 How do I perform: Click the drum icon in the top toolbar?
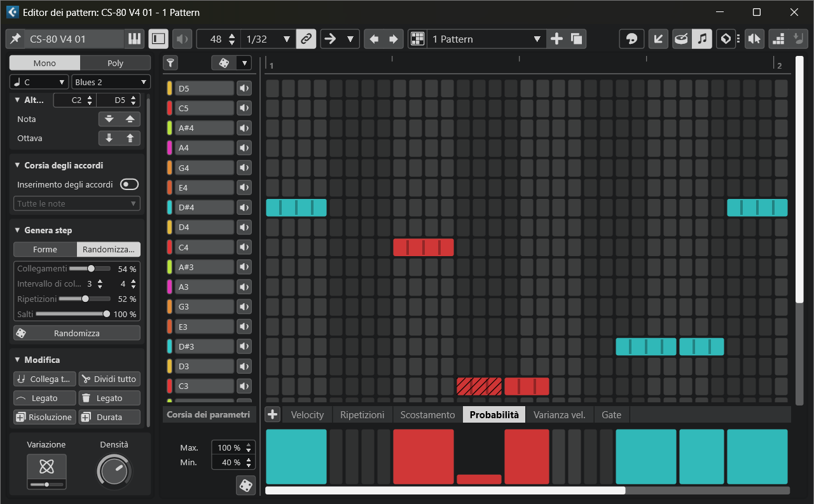[x=680, y=39]
